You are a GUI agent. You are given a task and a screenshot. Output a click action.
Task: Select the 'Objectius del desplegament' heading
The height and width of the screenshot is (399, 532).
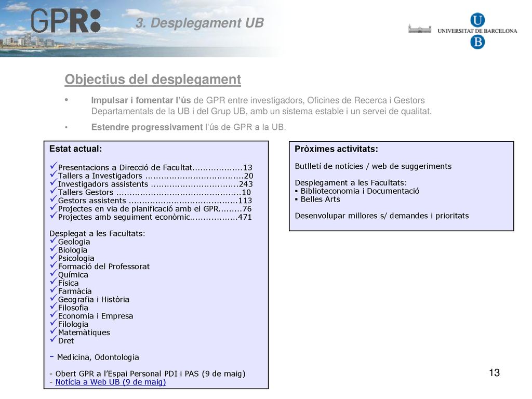click(153, 79)
